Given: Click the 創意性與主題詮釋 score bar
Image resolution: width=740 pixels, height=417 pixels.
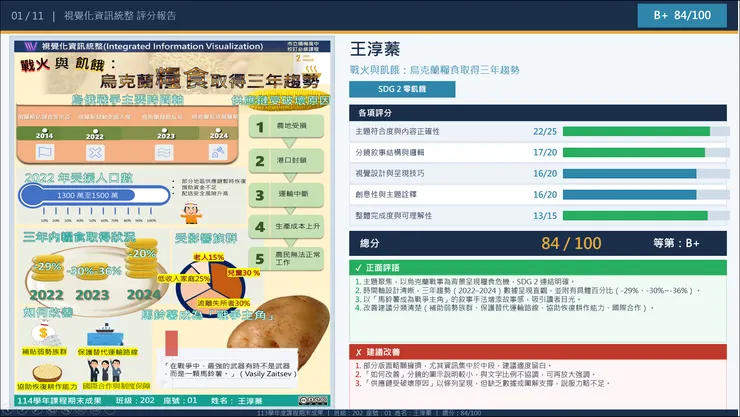Looking at the screenshot, I should pos(646,194).
